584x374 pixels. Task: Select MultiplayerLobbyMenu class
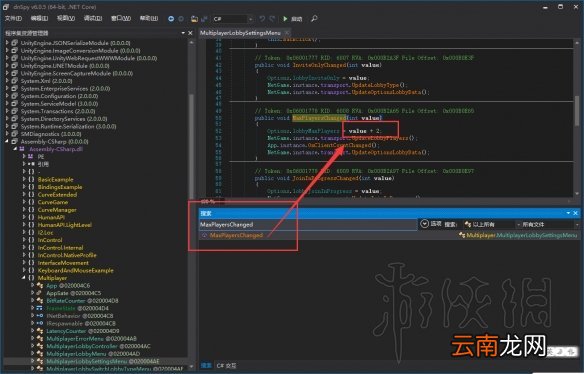[x=93, y=354]
